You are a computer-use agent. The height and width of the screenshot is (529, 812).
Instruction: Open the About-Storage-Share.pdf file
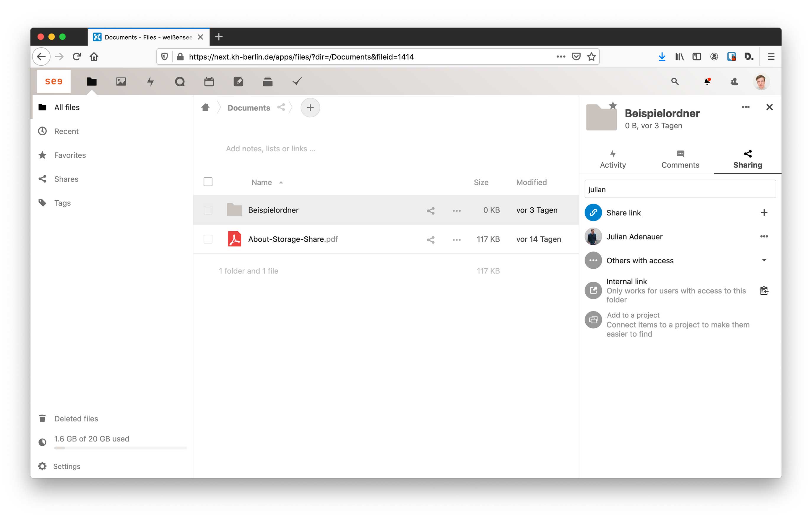pos(293,239)
